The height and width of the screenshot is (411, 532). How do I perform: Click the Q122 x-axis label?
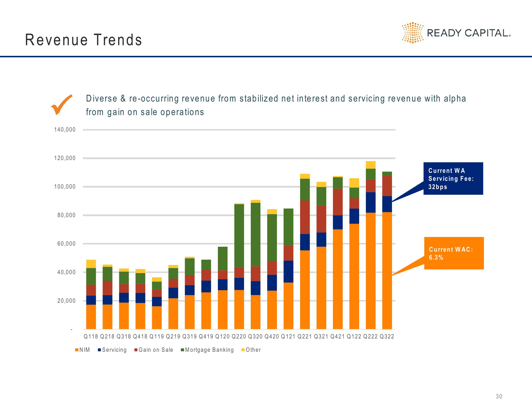point(354,337)
